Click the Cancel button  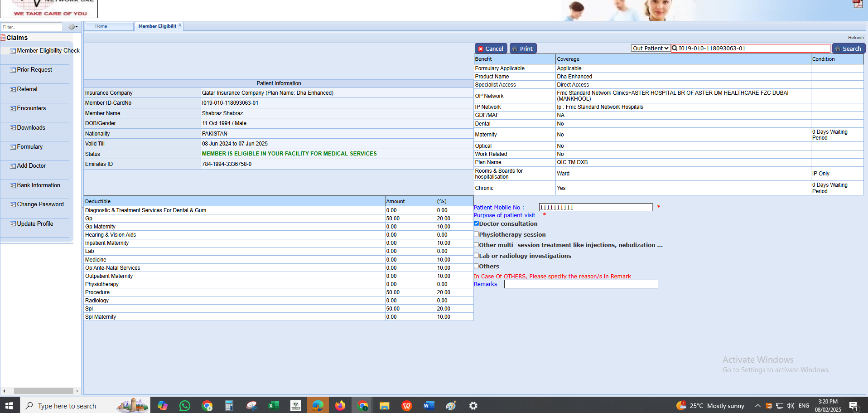[x=491, y=49]
